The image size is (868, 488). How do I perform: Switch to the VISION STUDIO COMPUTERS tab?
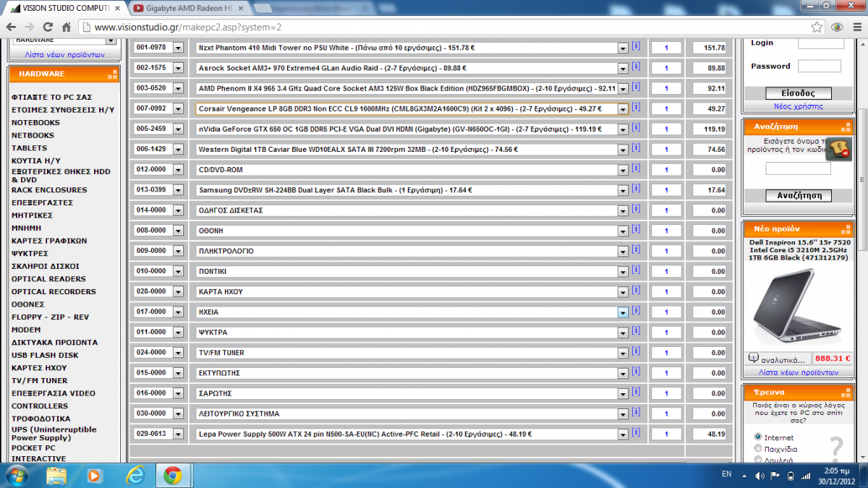coord(64,9)
